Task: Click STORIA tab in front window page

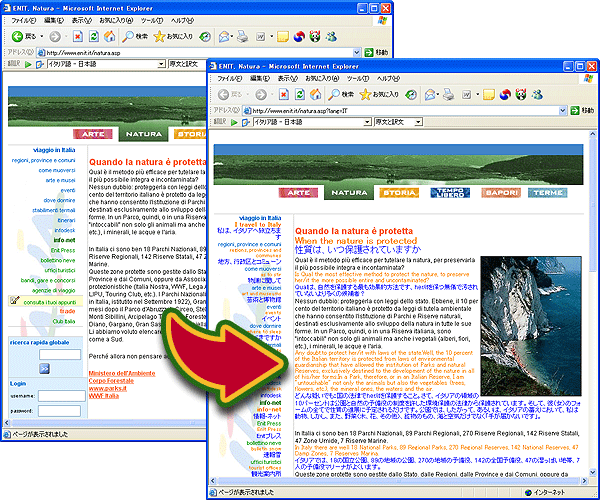Action: (x=399, y=193)
